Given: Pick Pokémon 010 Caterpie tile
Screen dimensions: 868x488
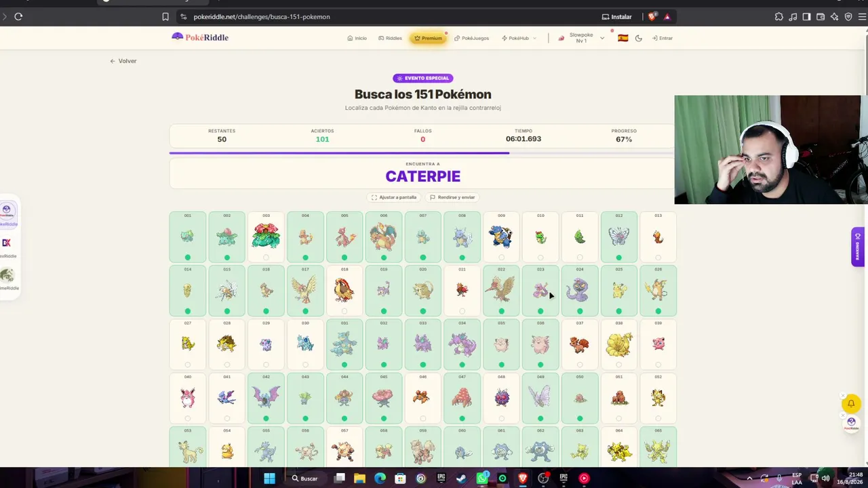Looking at the screenshot, I should 540,237.
